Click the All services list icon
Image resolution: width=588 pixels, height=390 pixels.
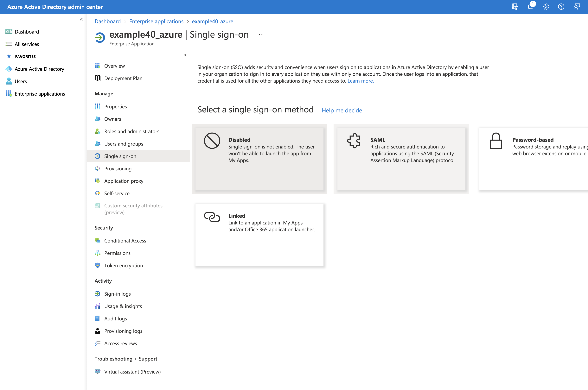tap(9, 44)
